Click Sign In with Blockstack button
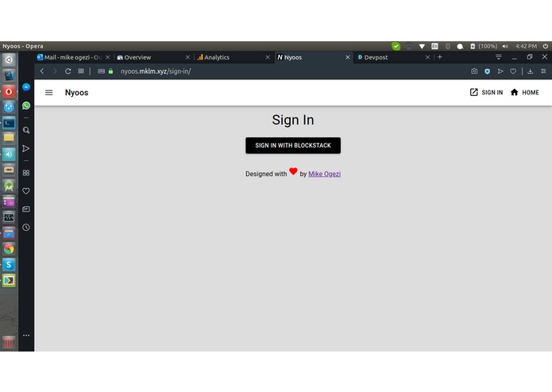Image resolution: width=552 pixels, height=392 pixels. 293,145
